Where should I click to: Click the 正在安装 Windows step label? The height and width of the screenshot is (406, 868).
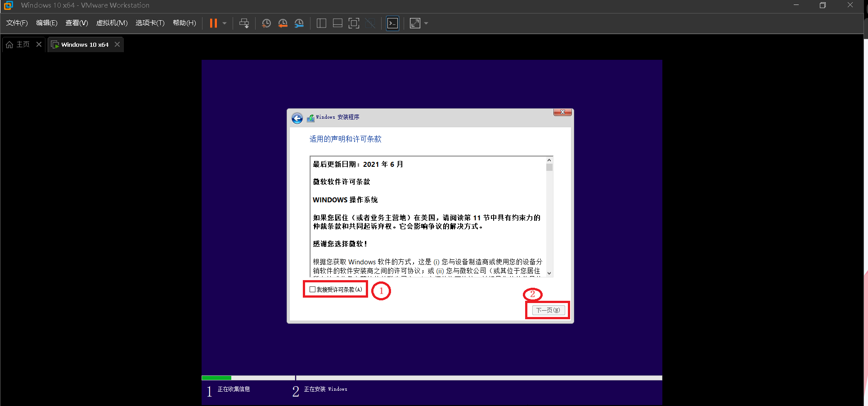[x=325, y=389]
